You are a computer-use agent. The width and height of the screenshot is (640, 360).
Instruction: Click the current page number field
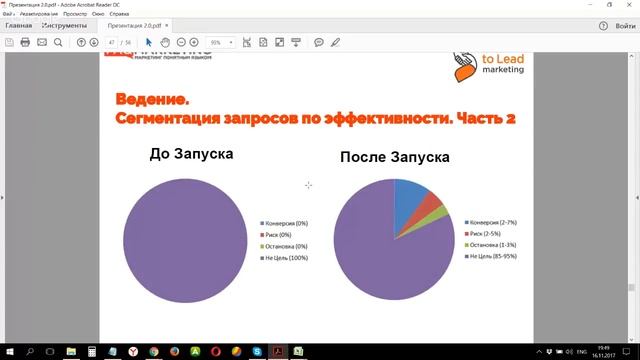(x=111, y=42)
